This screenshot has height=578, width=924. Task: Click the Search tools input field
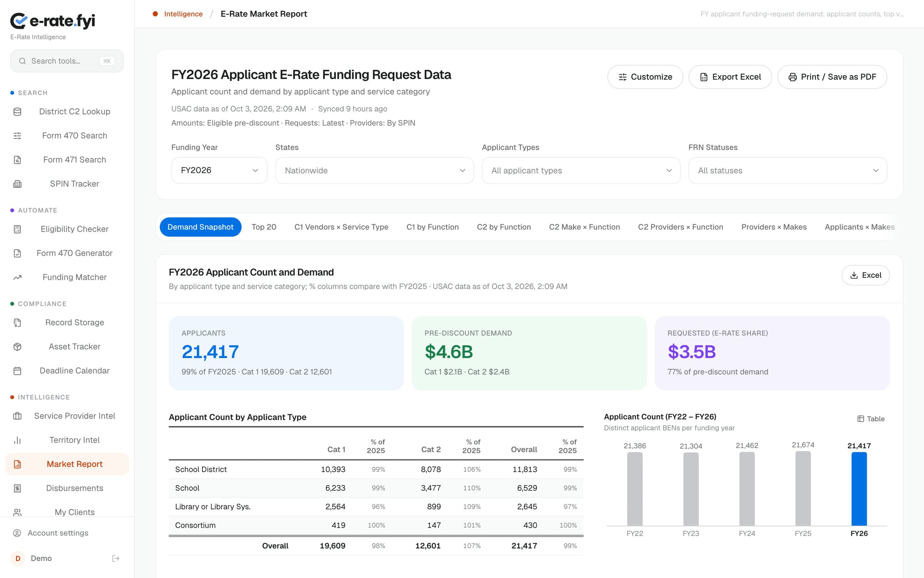tap(67, 61)
